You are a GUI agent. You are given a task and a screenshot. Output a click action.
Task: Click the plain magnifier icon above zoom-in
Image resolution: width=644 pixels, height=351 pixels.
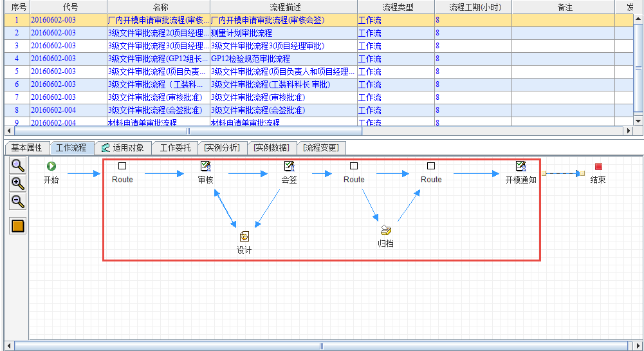tap(18, 165)
